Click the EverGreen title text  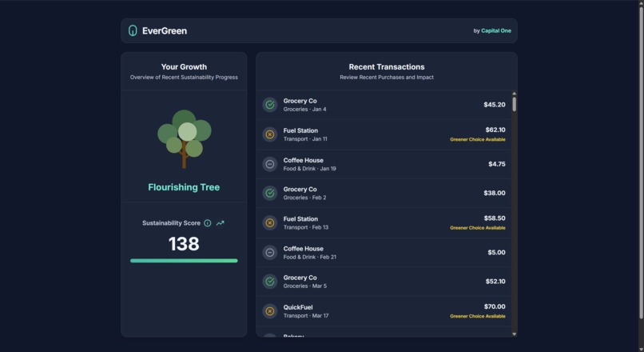[165, 31]
